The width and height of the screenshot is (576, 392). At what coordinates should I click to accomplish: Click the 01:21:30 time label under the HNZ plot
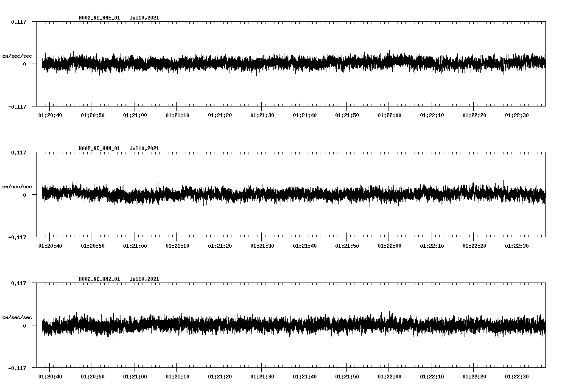coord(262,377)
